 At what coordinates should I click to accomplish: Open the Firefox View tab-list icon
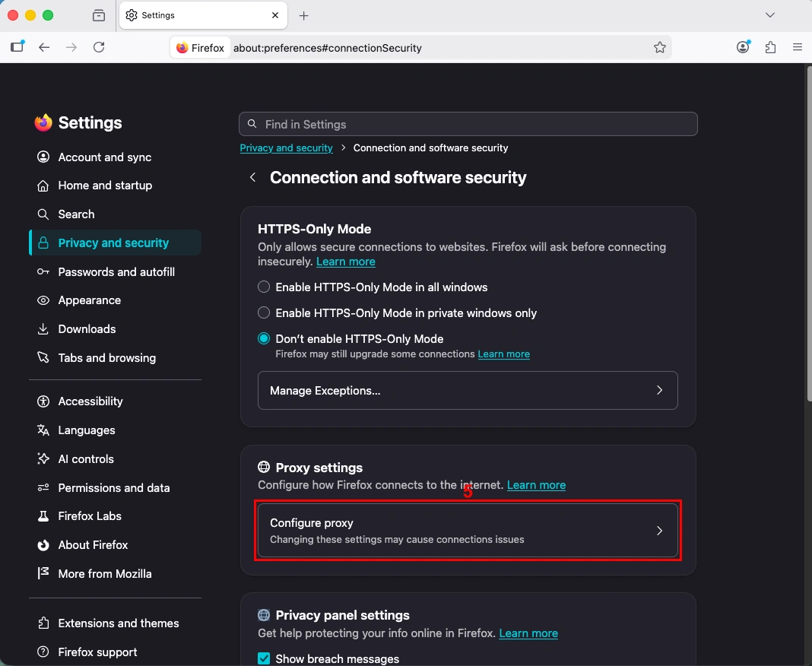(98, 15)
